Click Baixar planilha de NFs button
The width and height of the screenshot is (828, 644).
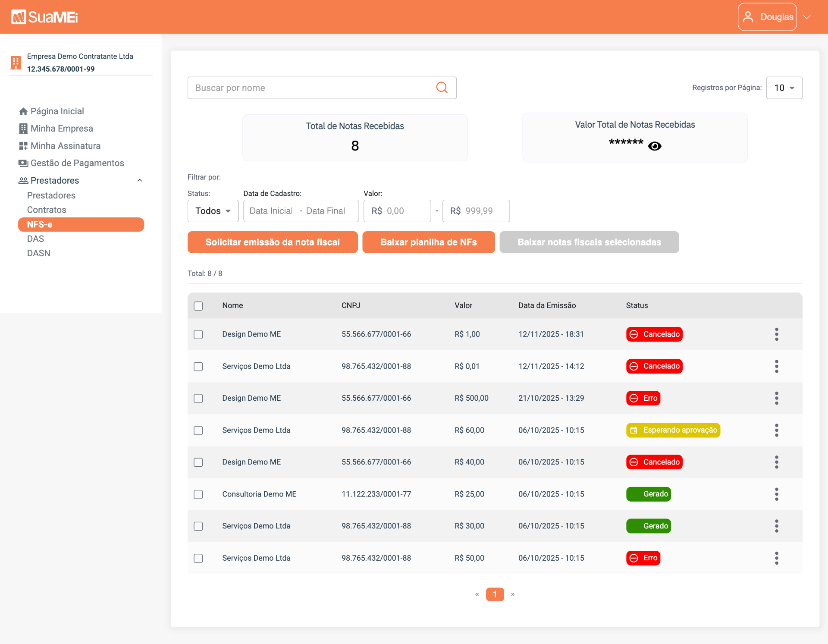tap(429, 242)
